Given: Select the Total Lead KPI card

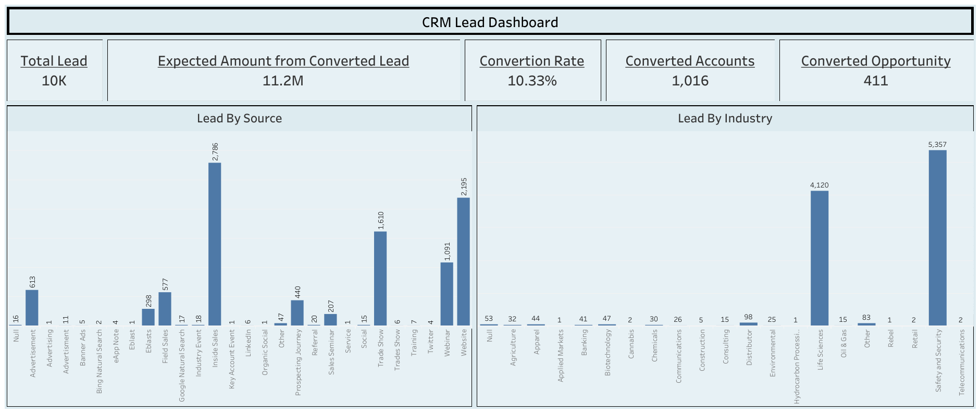Looking at the screenshot, I should [x=54, y=70].
